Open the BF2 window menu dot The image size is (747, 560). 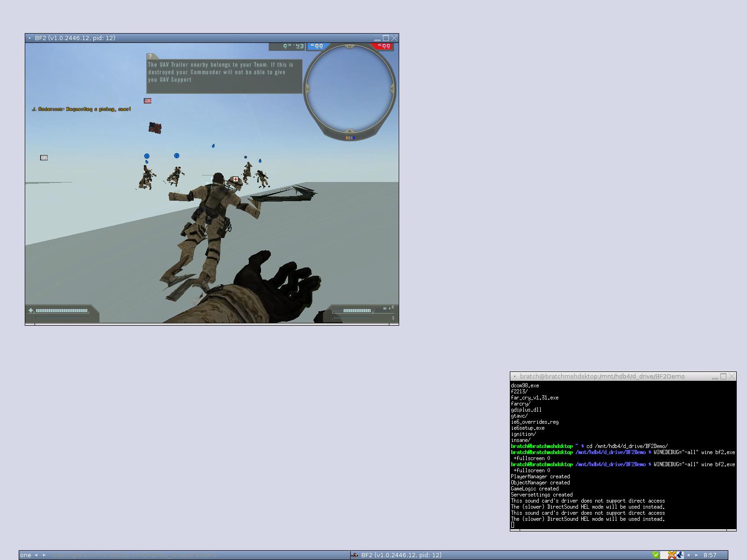pyautogui.click(x=29, y=38)
